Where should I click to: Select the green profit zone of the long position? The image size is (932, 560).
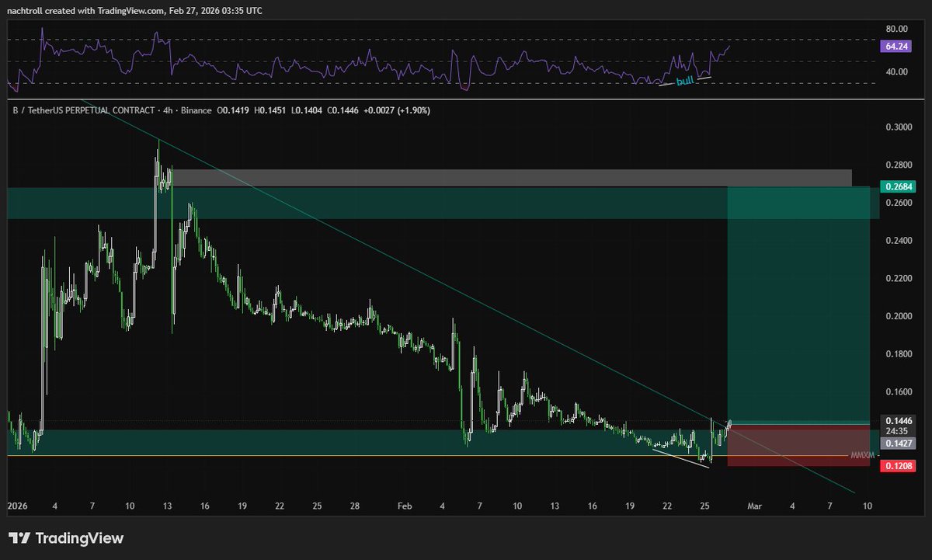[797, 304]
